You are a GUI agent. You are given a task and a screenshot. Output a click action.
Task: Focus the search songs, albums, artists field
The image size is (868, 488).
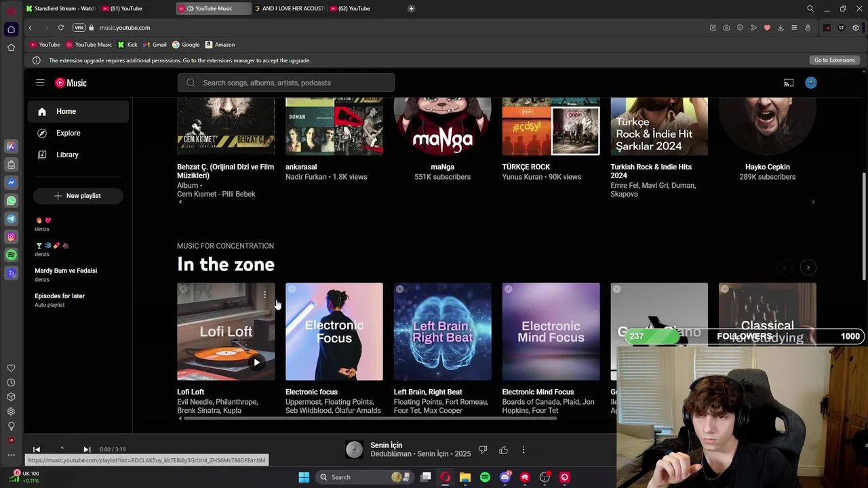pyautogui.click(x=285, y=83)
